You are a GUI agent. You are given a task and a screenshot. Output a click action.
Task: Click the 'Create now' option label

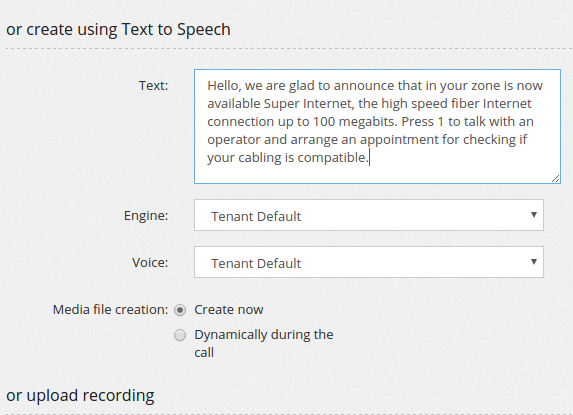229,310
